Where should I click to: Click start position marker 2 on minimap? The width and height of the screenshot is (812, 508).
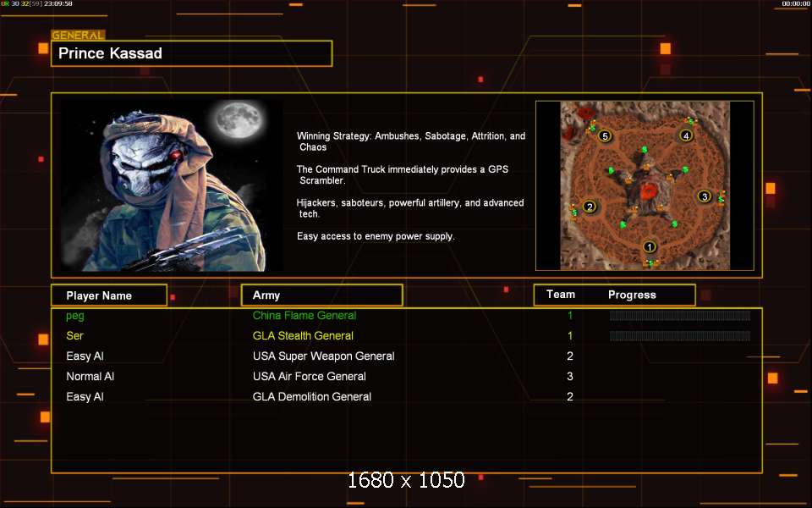(x=590, y=207)
